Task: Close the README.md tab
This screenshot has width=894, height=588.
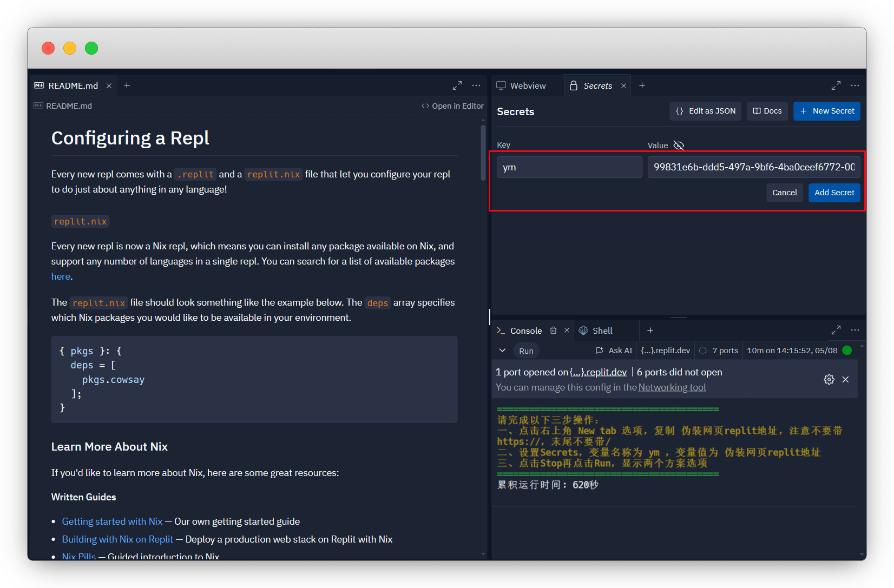Action: 109,85
